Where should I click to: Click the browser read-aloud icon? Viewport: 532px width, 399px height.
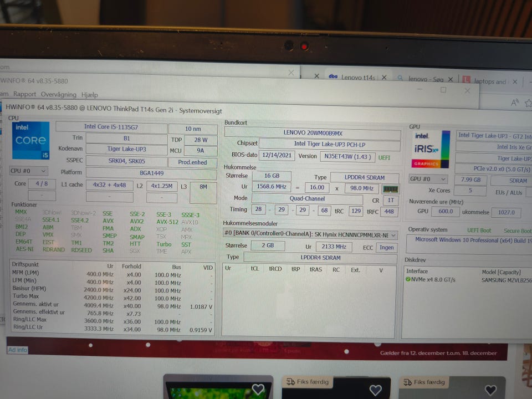coord(515,103)
